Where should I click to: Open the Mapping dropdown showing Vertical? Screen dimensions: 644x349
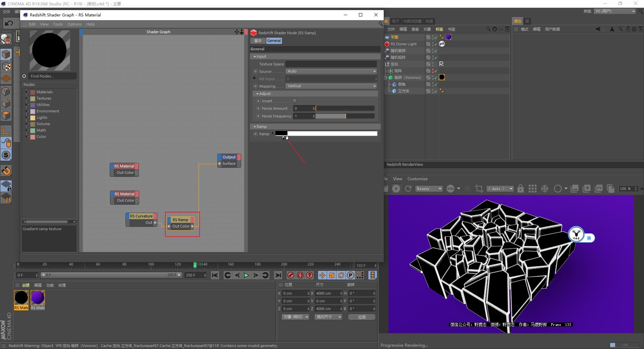tap(331, 86)
